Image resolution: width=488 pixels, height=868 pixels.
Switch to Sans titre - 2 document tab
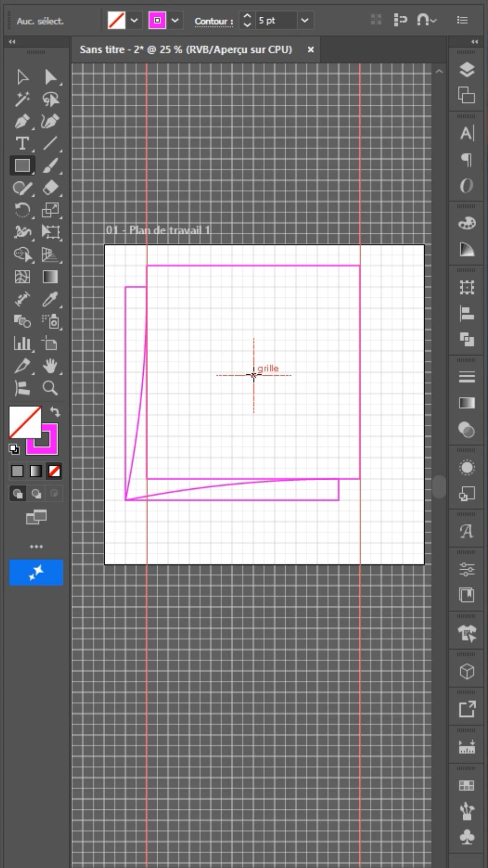(186, 49)
